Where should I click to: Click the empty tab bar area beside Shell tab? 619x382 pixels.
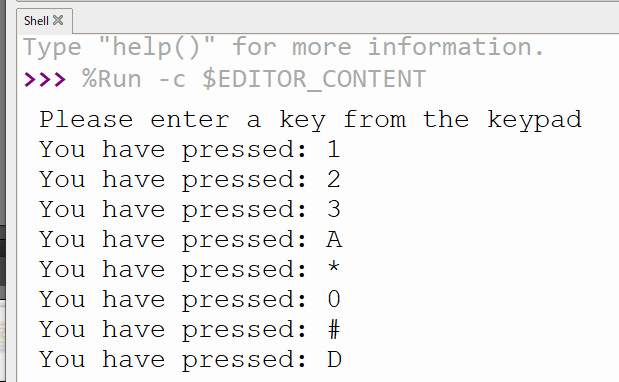[345, 20]
